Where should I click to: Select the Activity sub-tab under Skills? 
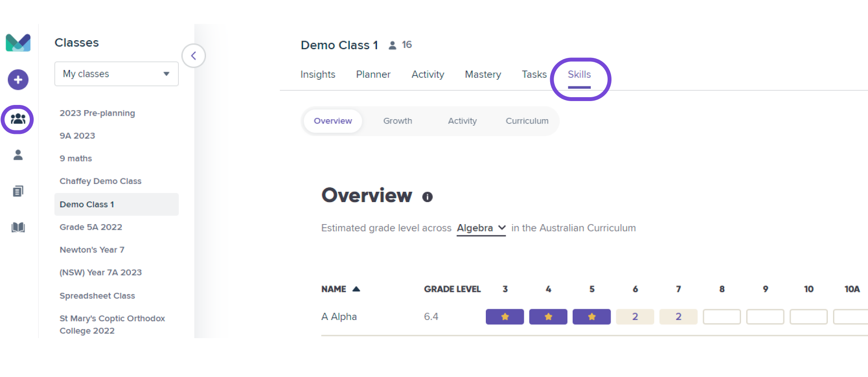(462, 121)
